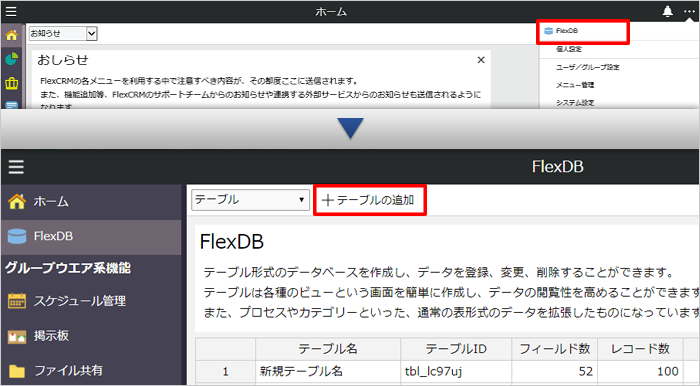The image size is (700, 386).
Task: Choose システム設定 menu entry
Action: [575, 103]
